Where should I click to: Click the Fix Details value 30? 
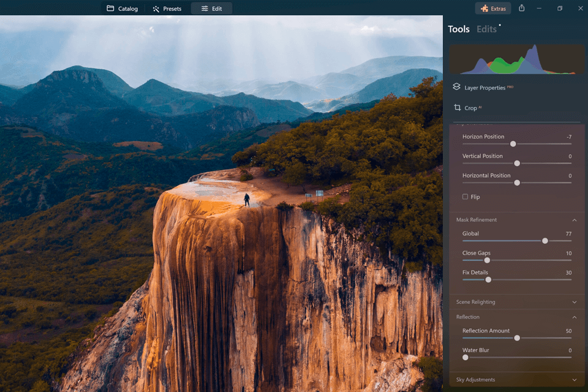coord(568,273)
